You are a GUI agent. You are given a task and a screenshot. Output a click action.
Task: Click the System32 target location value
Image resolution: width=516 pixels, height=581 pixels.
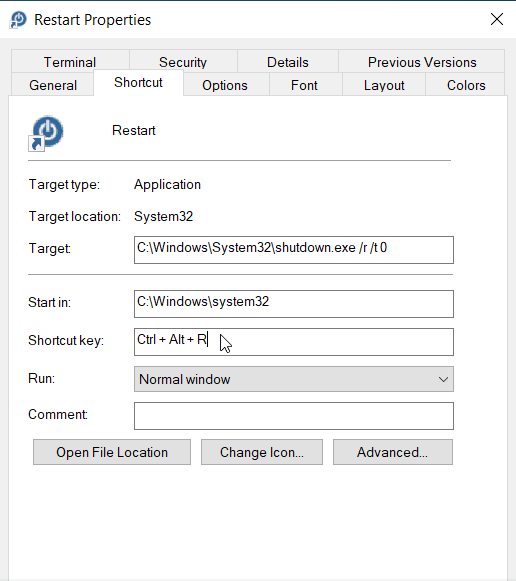point(163,216)
